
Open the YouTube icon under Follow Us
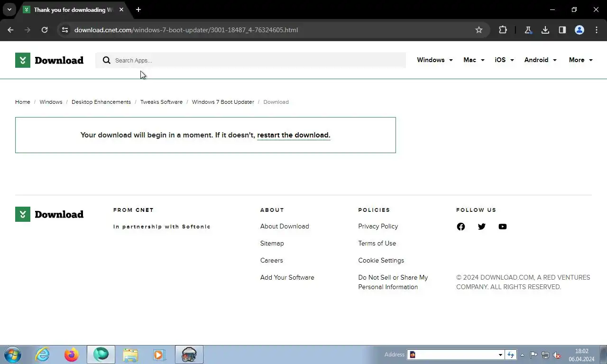pos(503,227)
